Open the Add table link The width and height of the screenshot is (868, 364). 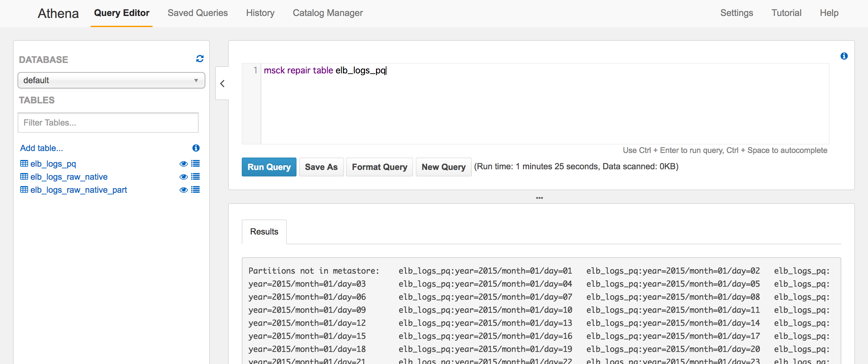(x=41, y=148)
